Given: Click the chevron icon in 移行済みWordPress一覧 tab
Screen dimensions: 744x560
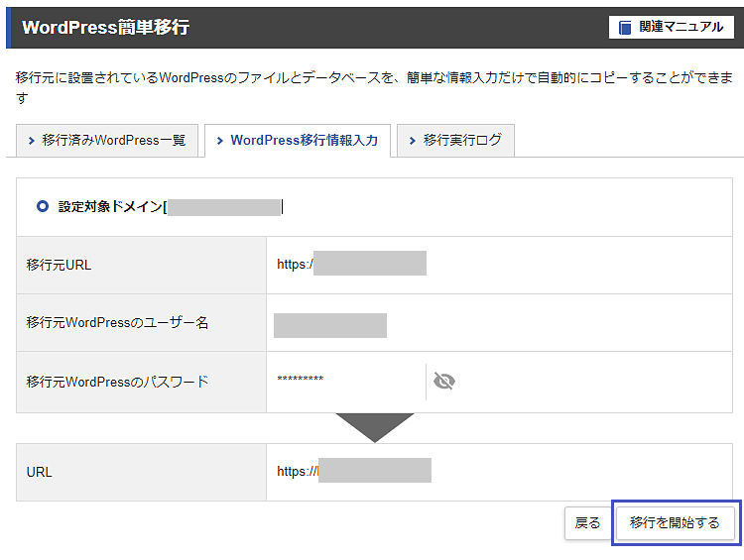Looking at the screenshot, I should [x=32, y=141].
